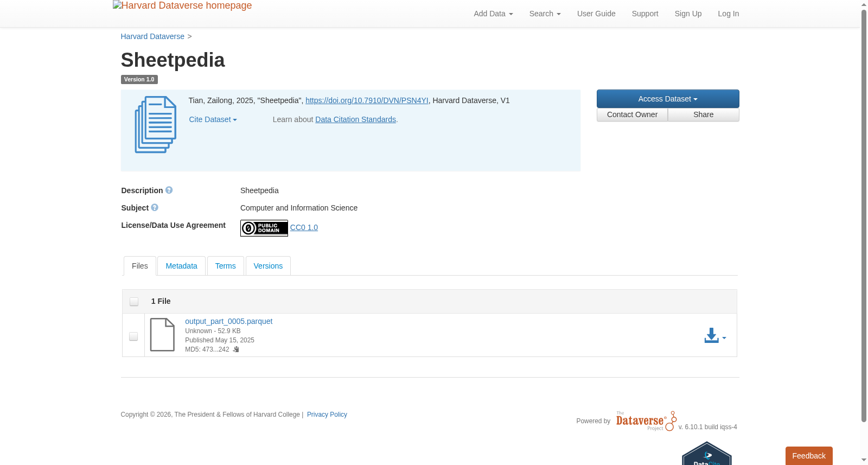This screenshot has width=868, height=465.
Task: Click the dataset documents icon in citation box
Action: tap(156, 125)
